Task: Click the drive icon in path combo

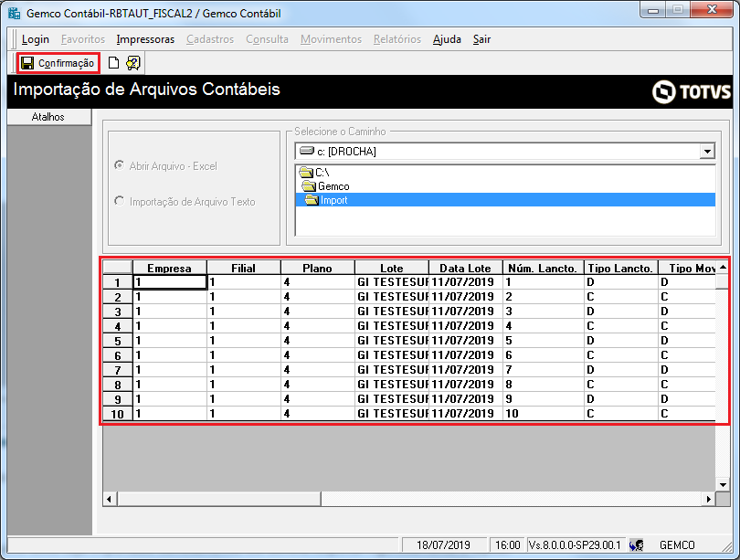Action: click(x=307, y=151)
